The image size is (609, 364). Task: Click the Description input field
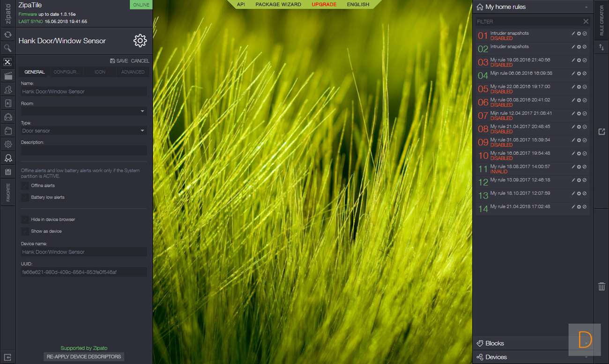click(84, 151)
